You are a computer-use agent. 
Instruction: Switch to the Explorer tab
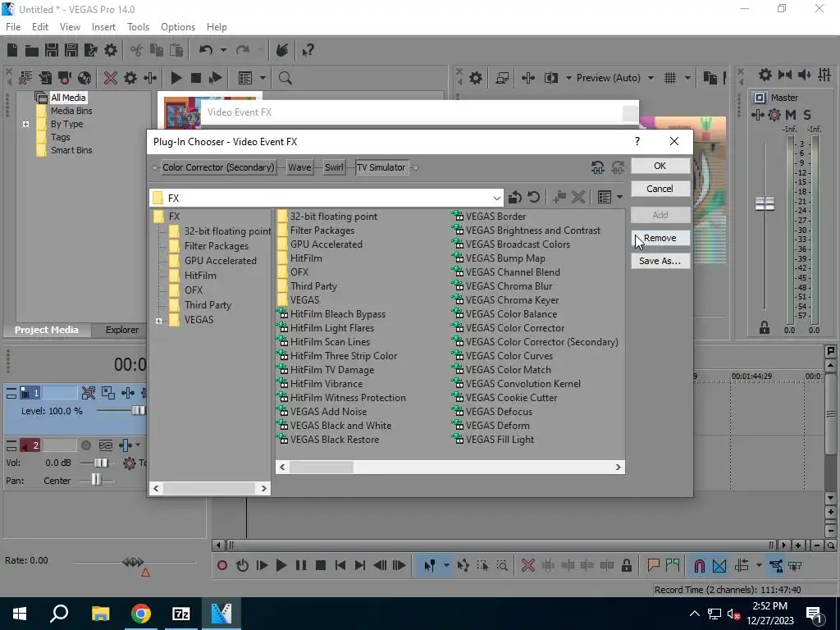[x=122, y=330]
